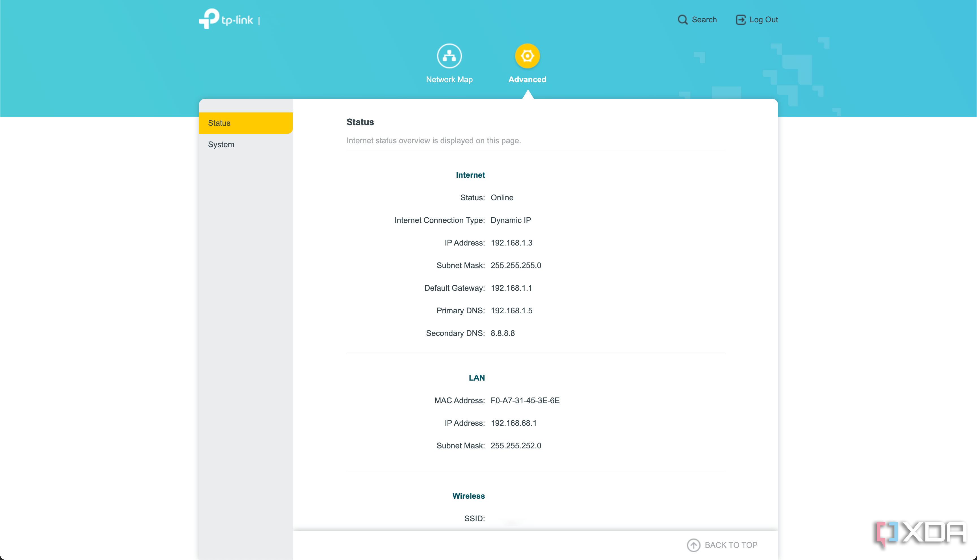Click the Wireless section heading
Screen dimensions: 977x560
(468, 496)
